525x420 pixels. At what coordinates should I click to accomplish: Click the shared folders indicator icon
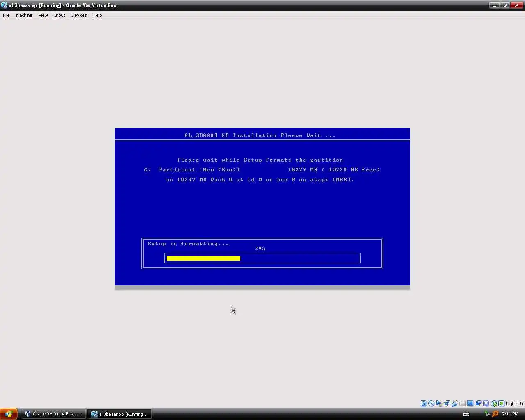tap(462, 404)
